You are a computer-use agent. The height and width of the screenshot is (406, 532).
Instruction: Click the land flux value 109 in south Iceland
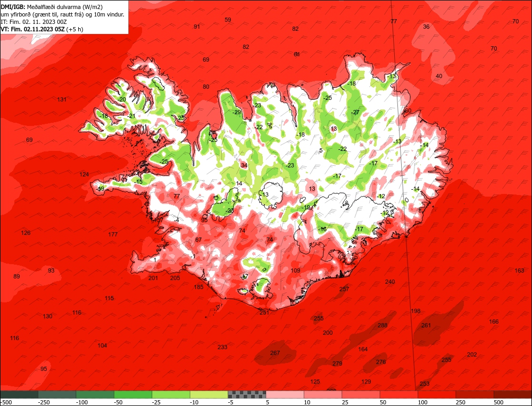click(295, 270)
